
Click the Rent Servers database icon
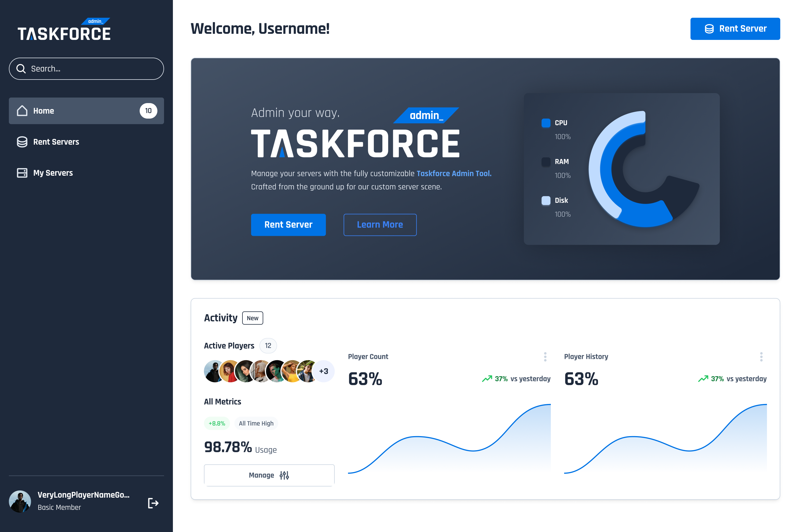coord(22,142)
